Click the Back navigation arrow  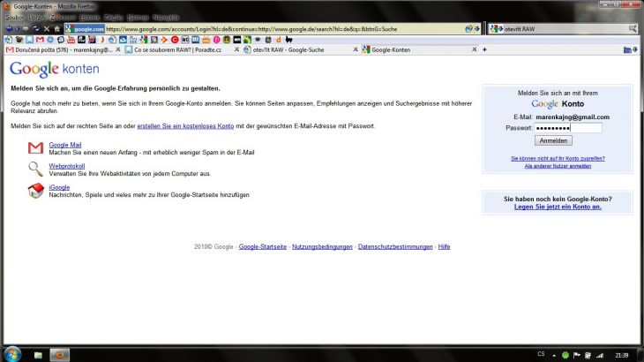coord(9,29)
